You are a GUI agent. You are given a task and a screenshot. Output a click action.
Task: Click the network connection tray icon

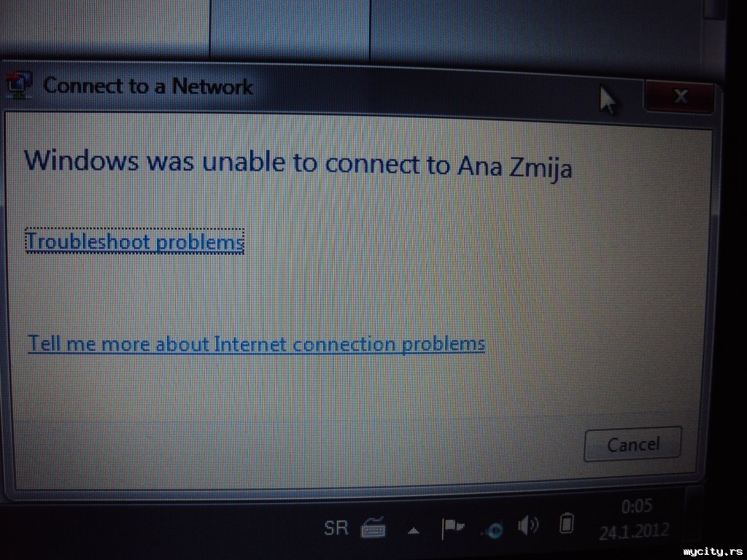click(493, 529)
